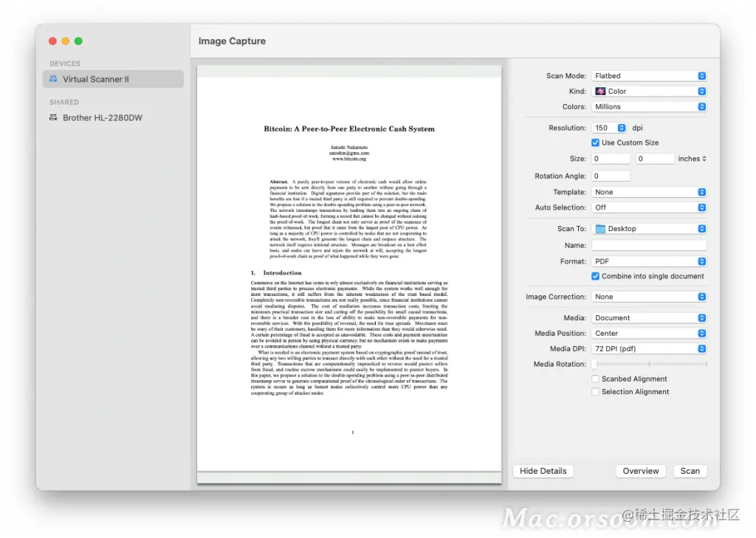Open the Scan Mode dropdown

[649, 76]
